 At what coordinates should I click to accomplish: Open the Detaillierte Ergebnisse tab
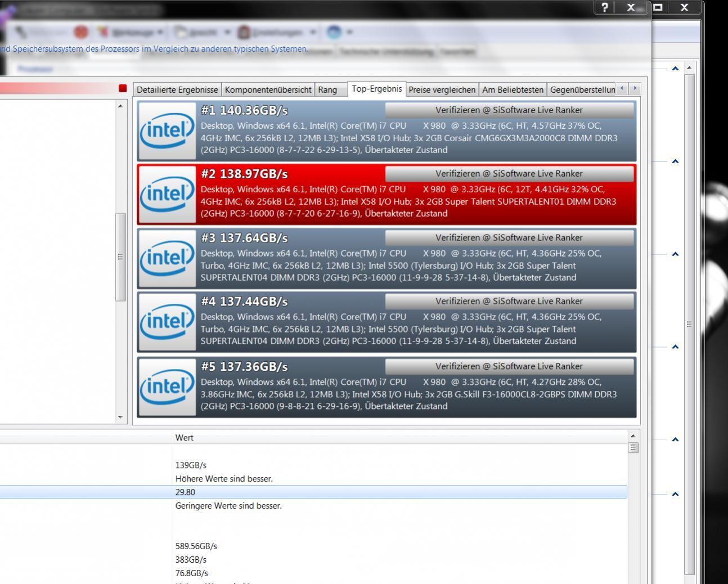[177, 89]
